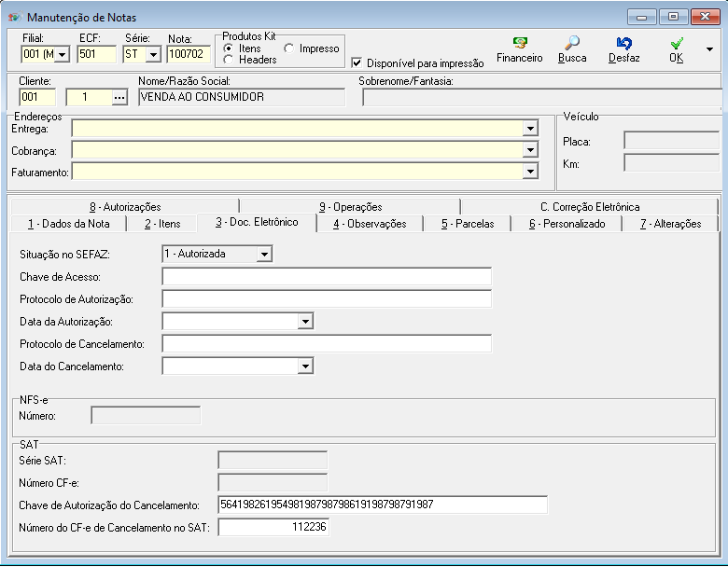The image size is (728, 567).
Task: Click the Desfaz undo icon
Action: [x=624, y=43]
